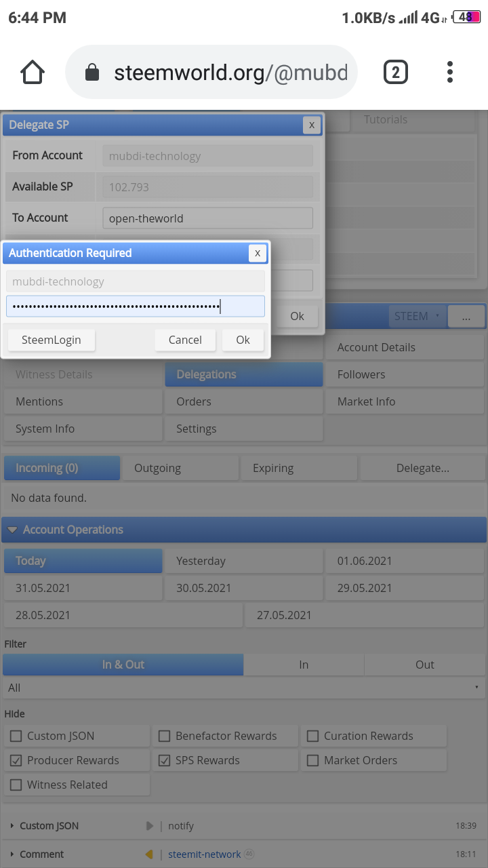Click the notify operation text

(x=181, y=826)
